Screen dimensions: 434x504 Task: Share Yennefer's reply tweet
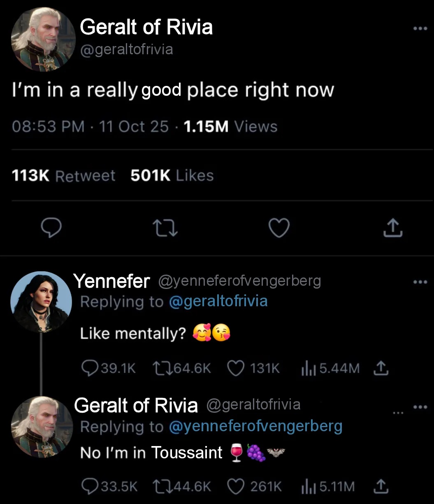point(381,368)
